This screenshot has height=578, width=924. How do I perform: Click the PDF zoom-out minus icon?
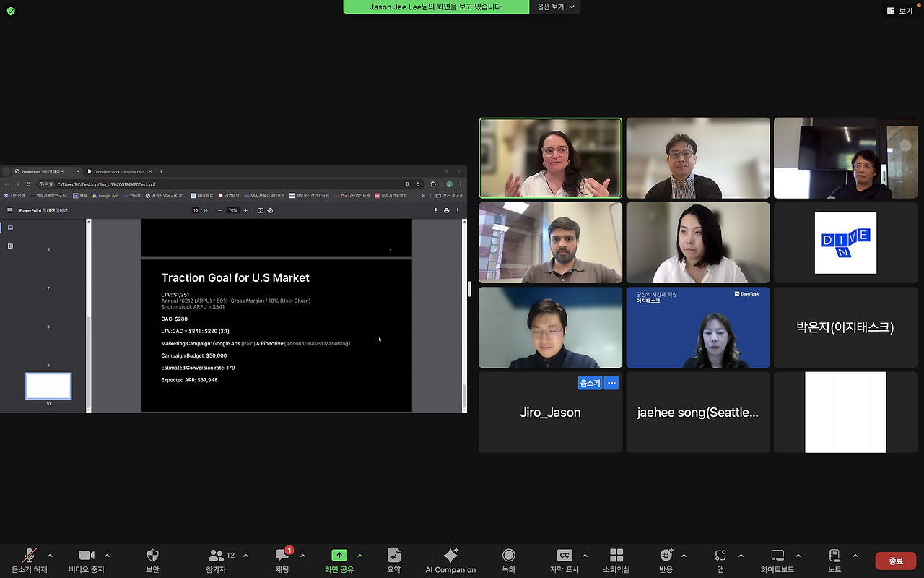(219, 210)
